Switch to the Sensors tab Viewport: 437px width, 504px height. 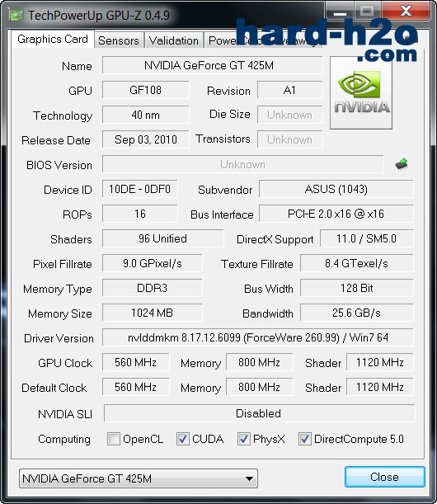click(x=119, y=40)
